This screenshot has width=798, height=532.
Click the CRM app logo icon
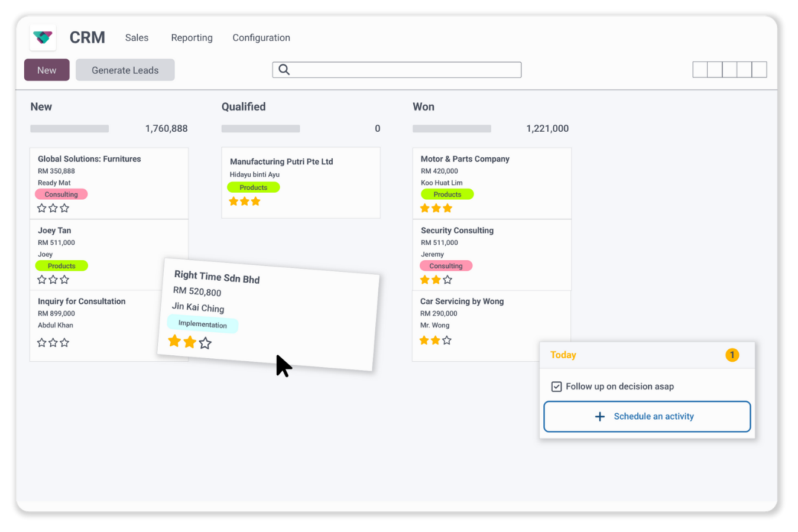pos(43,37)
